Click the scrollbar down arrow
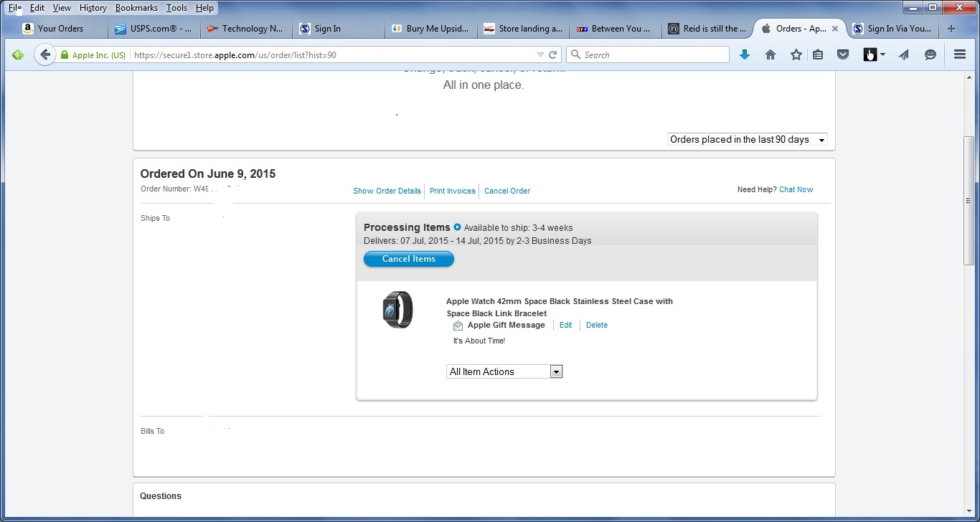The image size is (980, 522). click(969, 511)
